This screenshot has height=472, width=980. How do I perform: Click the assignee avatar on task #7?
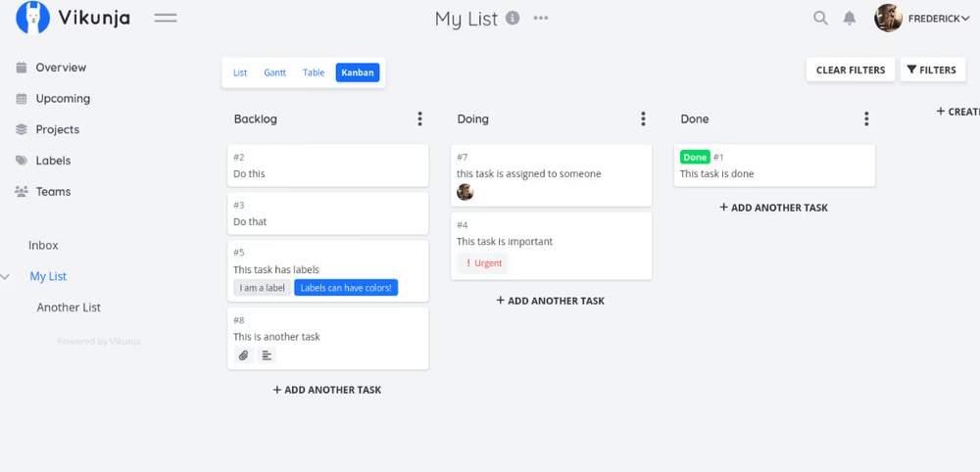(465, 192)
